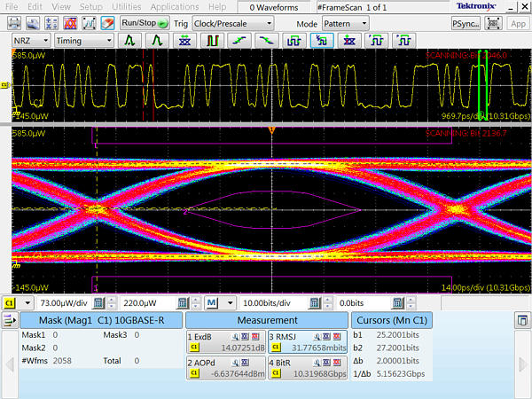532x399 pixels.
Task: Open the Help menu
Action: coord(217,7)
